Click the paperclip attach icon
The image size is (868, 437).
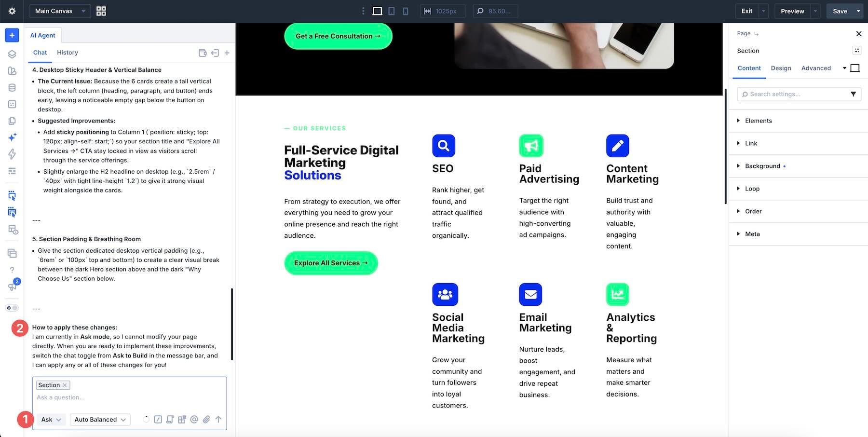click(206, 420)
